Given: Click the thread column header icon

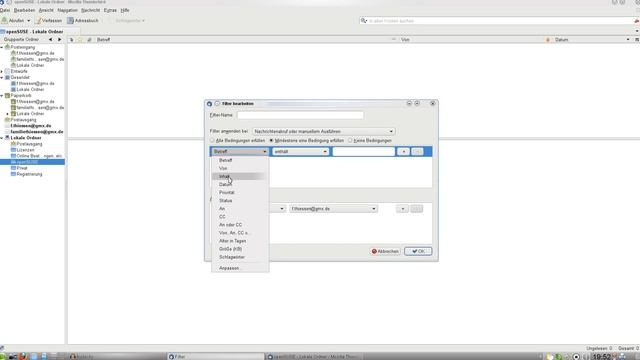Looking at the screenshot, I should (x=71, y=40).
